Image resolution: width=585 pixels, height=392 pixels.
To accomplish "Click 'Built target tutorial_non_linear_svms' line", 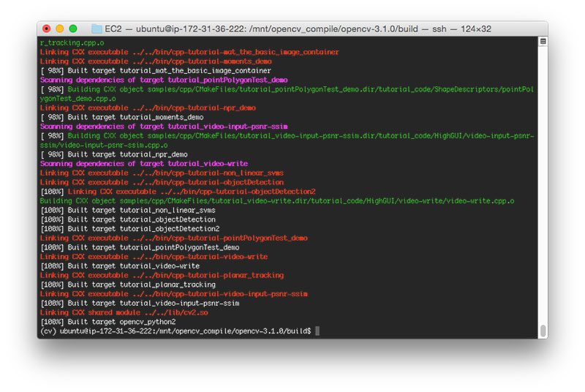I will pyautogui.click(x=128, y=210).
